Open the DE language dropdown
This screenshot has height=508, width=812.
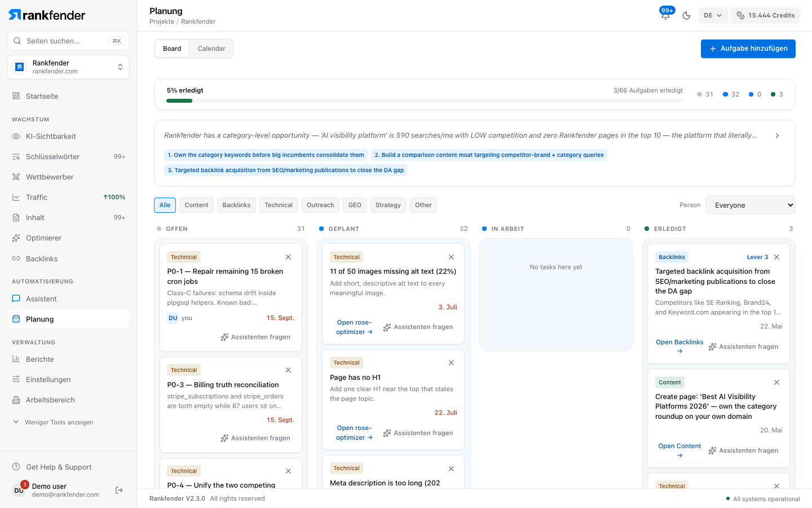coord(713,15)
